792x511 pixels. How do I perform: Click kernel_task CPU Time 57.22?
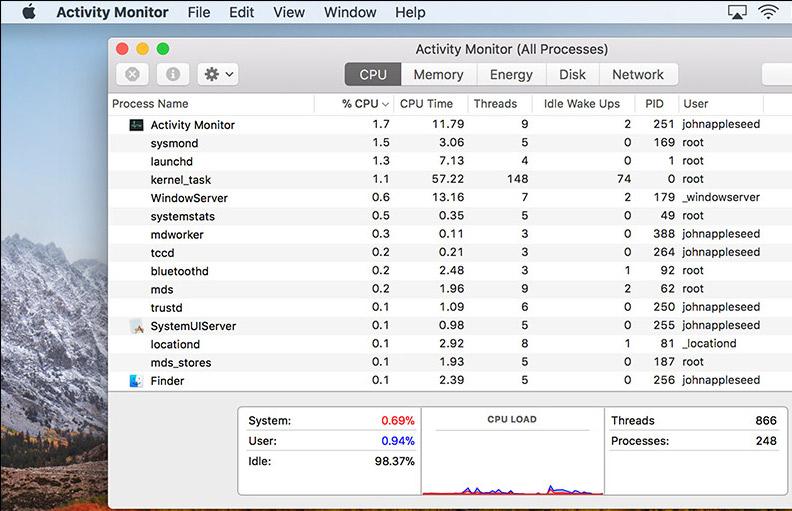coord(448,179)
